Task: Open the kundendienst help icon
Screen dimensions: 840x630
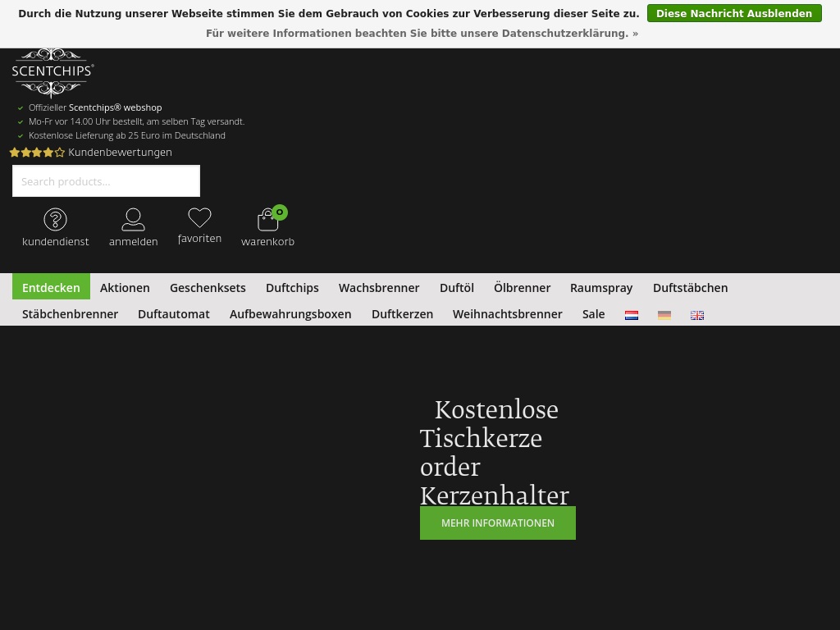Action: click(55, 220)
